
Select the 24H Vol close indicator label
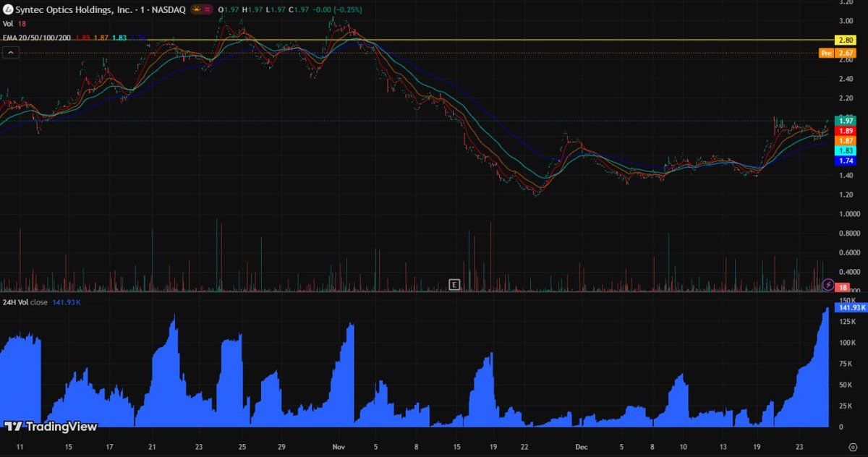pos(25,302)
